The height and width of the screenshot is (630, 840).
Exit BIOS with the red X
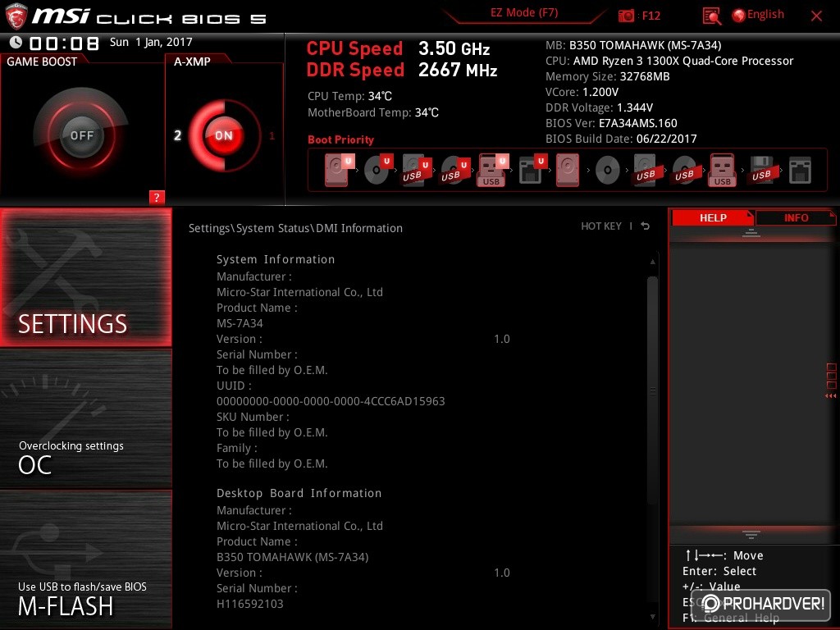coord(816,16)
